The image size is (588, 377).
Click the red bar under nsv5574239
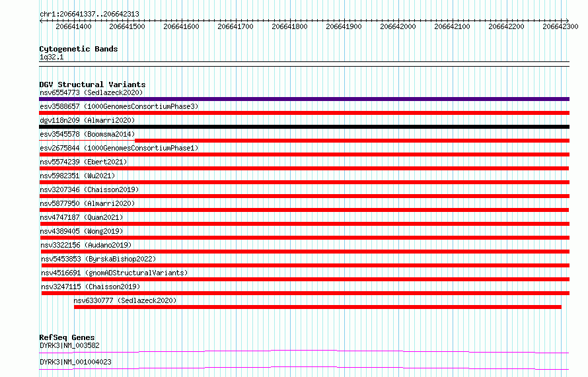(x=304, y=168)
